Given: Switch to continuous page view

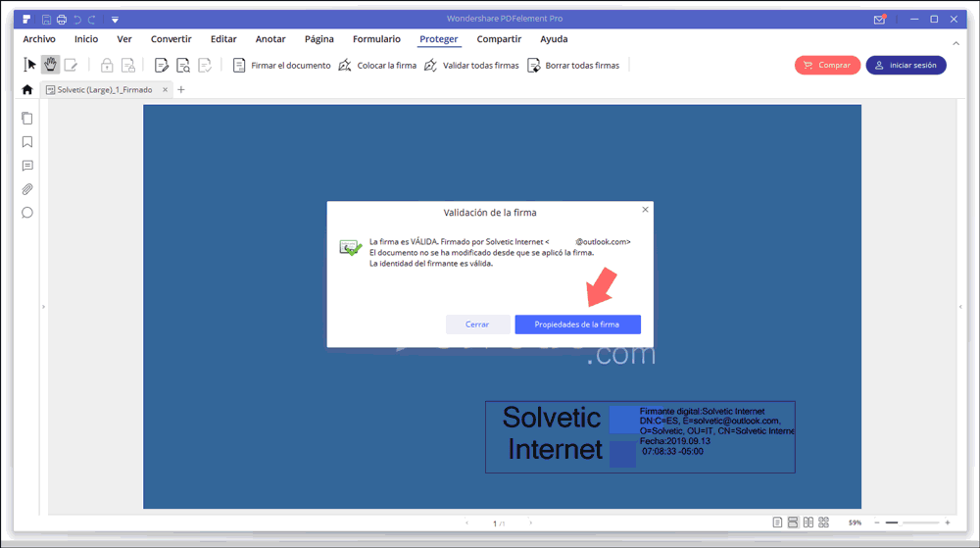Looking at the screenshot, I should click(793, 523).
